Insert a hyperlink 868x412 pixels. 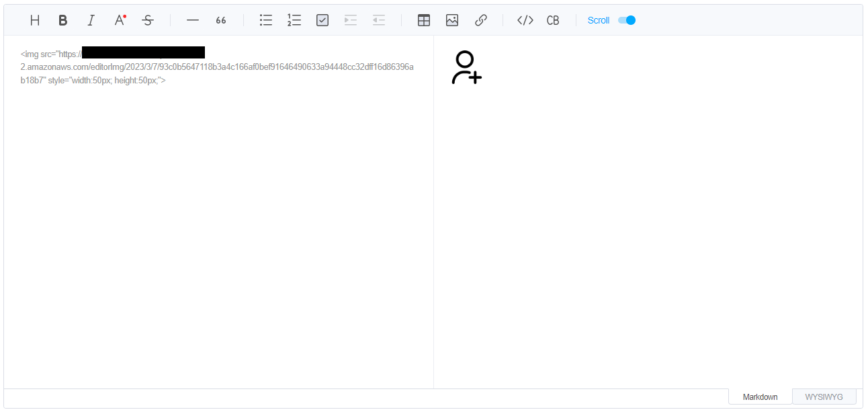point(480,20)
